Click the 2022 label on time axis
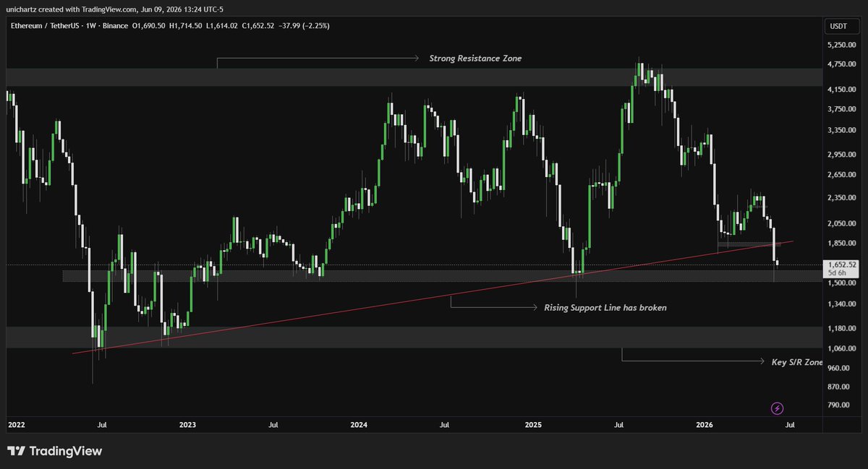Screen dimensions: 868x469 click(15, 426)
